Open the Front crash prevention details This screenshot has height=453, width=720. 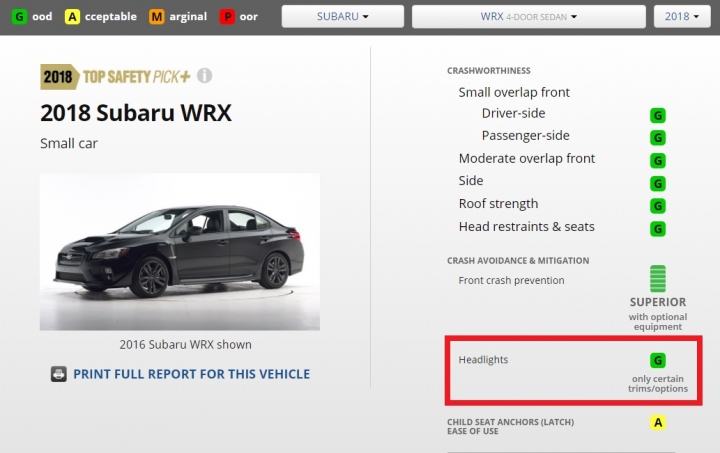(511, 280)
